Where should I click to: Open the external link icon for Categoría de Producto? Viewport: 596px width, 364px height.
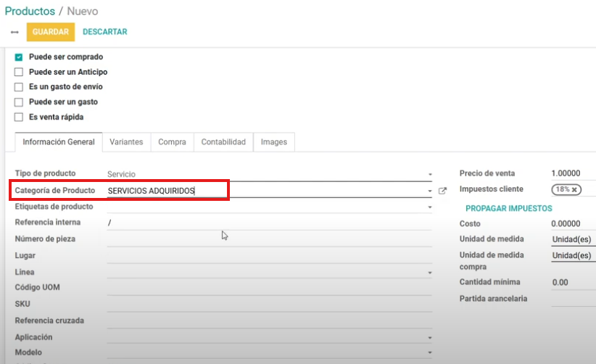(443, 191)
